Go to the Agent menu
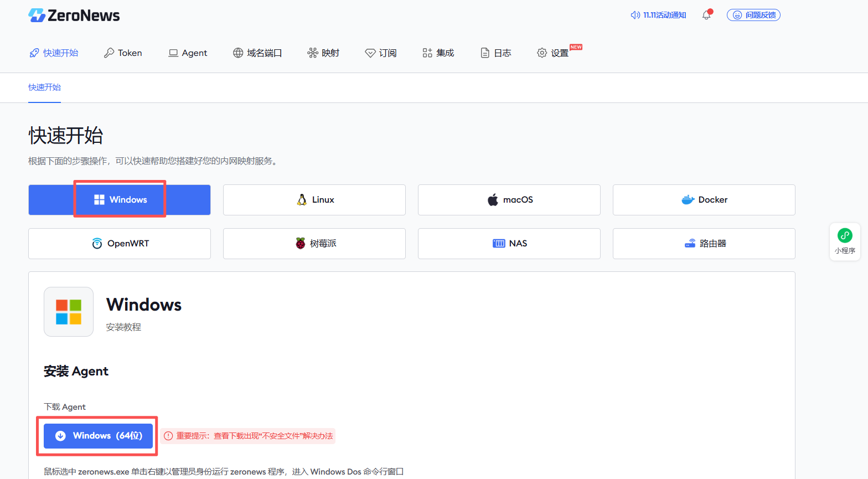Viewport: 868px width, 479px height. [188, 53]
